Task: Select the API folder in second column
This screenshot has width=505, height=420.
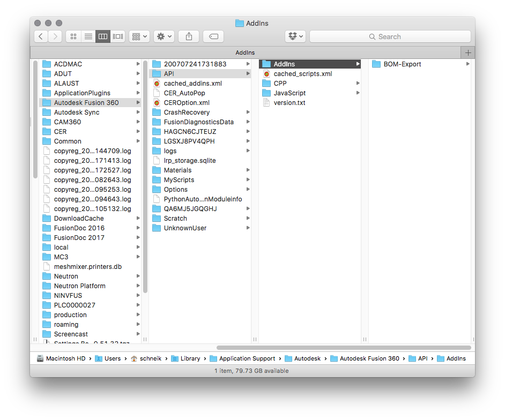Action: pyautogui.click(x=200, y=74)
